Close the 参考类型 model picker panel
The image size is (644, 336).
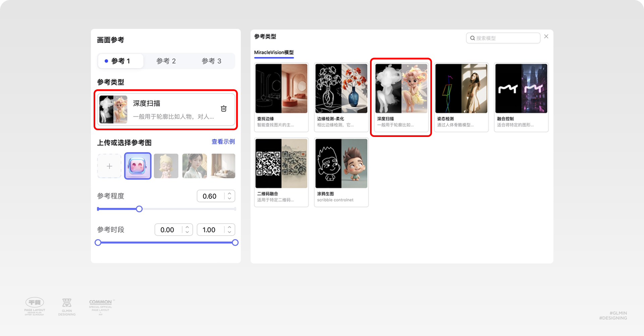pos(546,36)
